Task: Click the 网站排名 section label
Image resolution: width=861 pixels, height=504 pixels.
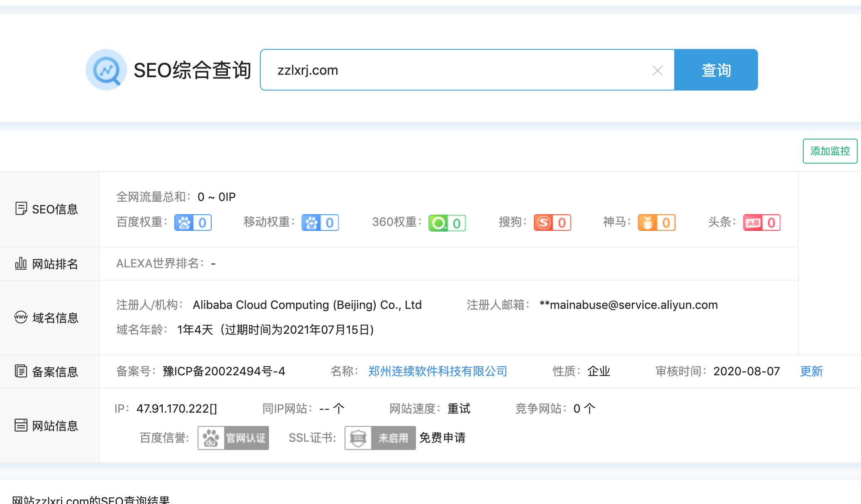Action: [55, 264]
